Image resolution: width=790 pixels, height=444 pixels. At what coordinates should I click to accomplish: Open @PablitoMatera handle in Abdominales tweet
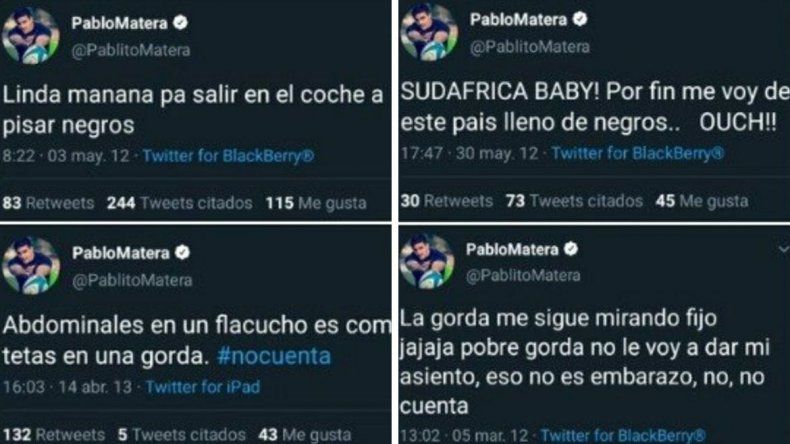pyautogui.click(x=132, y=280)
